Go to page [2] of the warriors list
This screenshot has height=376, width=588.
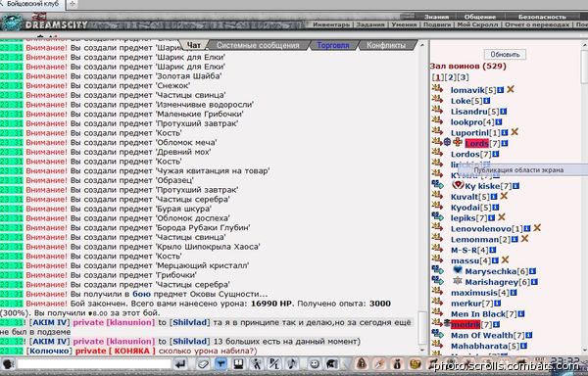(x=450, y=77)
